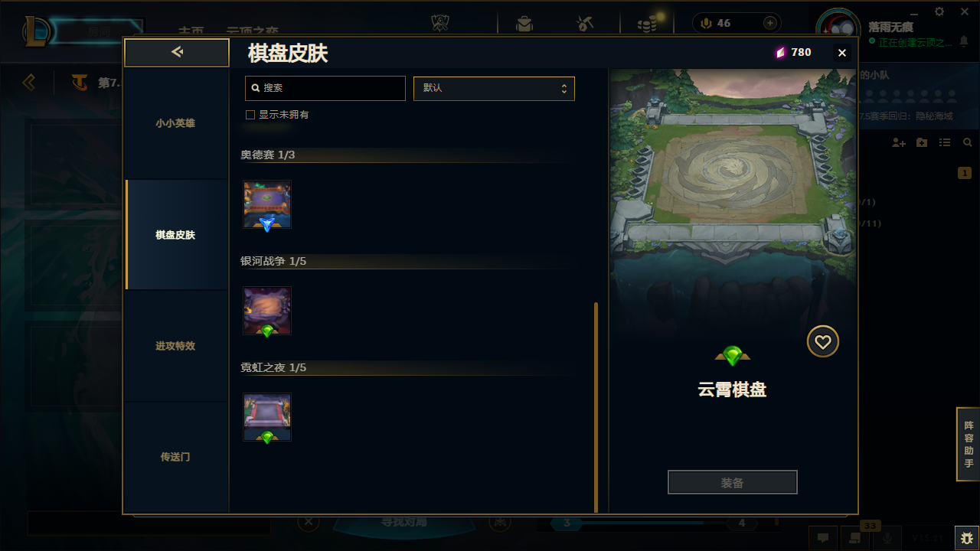This screenshot has width=980, height=551.
Task: Click the add friend icon
Action: [x=899, y=143]
